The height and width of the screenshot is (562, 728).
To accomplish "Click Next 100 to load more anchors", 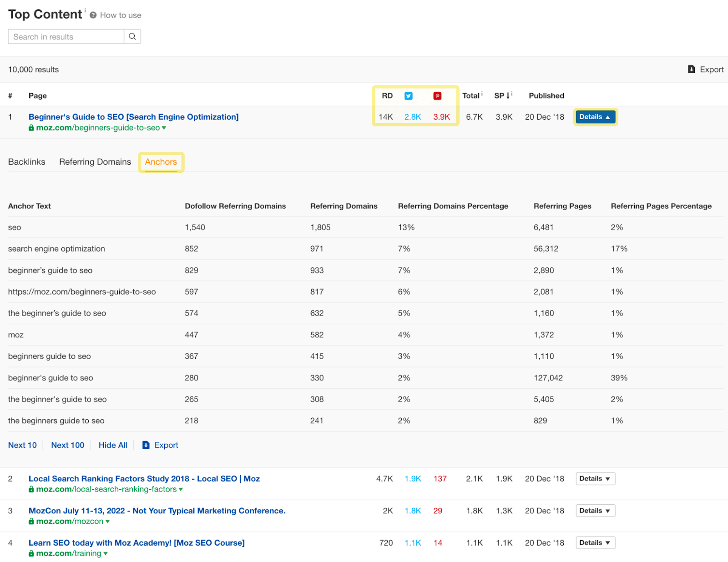I will click(67, 445).
